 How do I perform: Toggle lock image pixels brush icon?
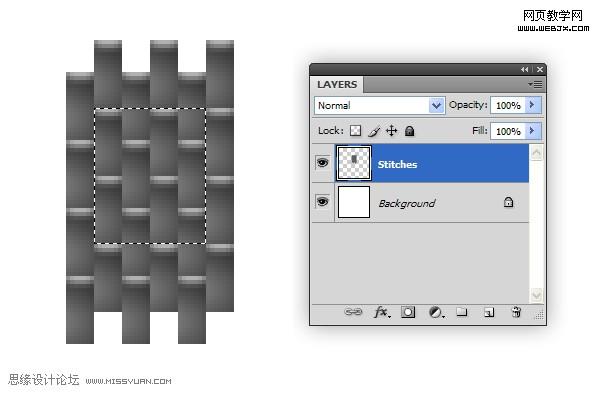pyautogui.click(x=374, y=131)
